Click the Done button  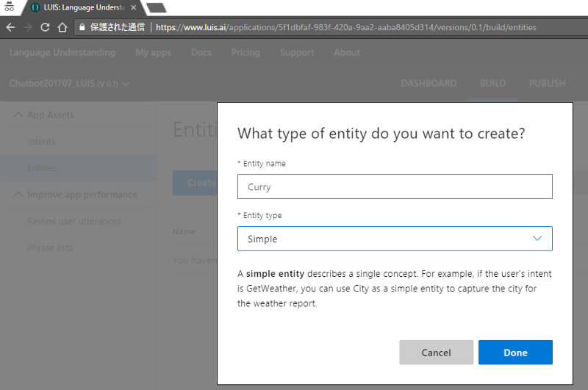[515, 352]
